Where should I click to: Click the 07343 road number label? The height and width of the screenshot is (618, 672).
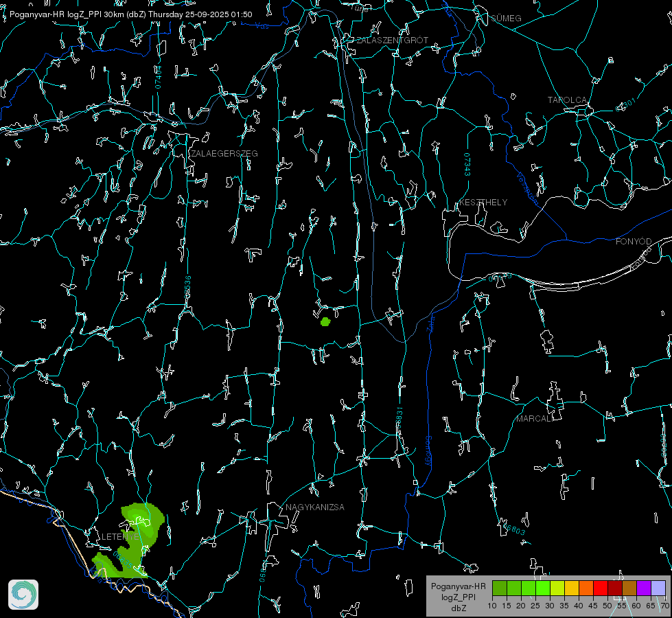pyautogui.click(x=467, y=165)
